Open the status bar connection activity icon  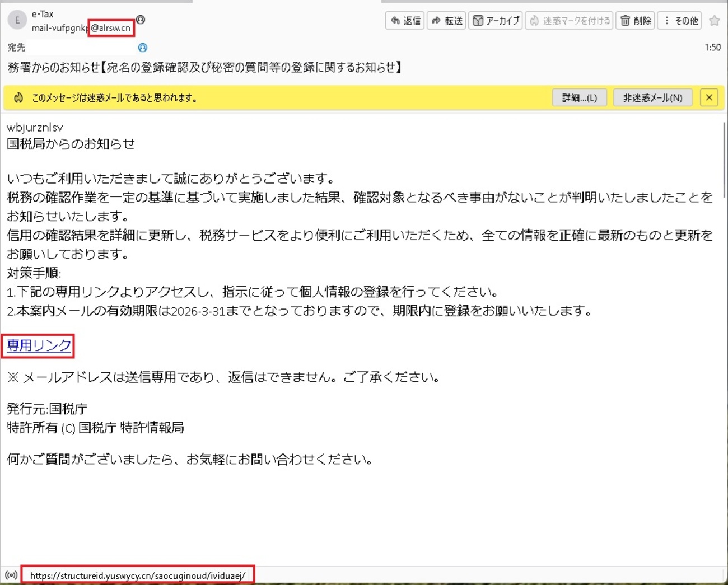tap(11, 575)
